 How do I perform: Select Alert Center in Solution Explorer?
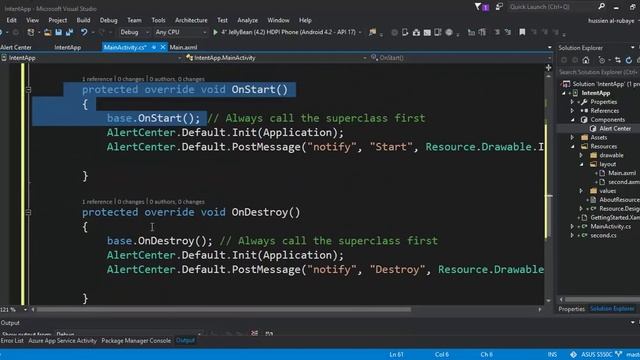(x=615, y=129)
